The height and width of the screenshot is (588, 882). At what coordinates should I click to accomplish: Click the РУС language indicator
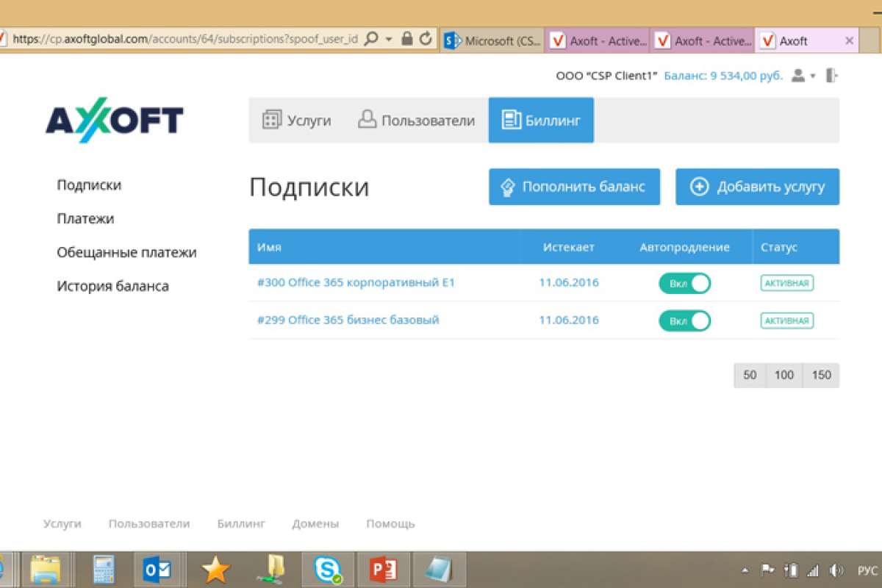click(x=868, y=570)
